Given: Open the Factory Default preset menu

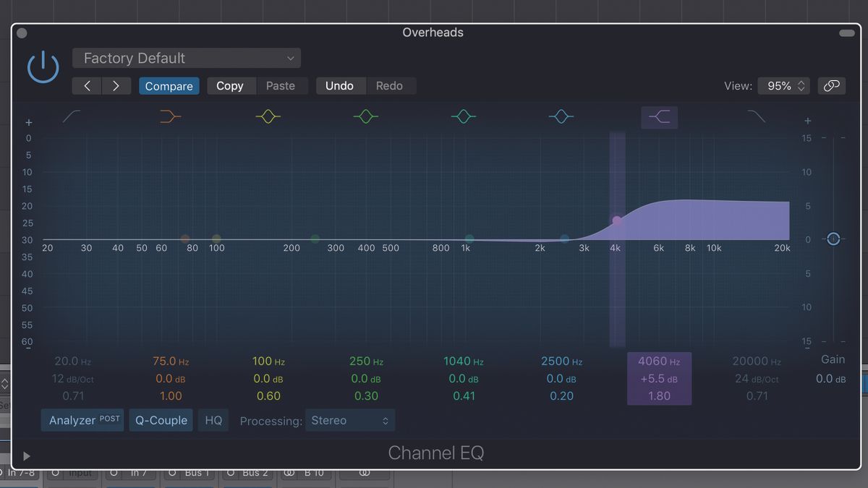Looking at the screenshot, I should 186,58.
